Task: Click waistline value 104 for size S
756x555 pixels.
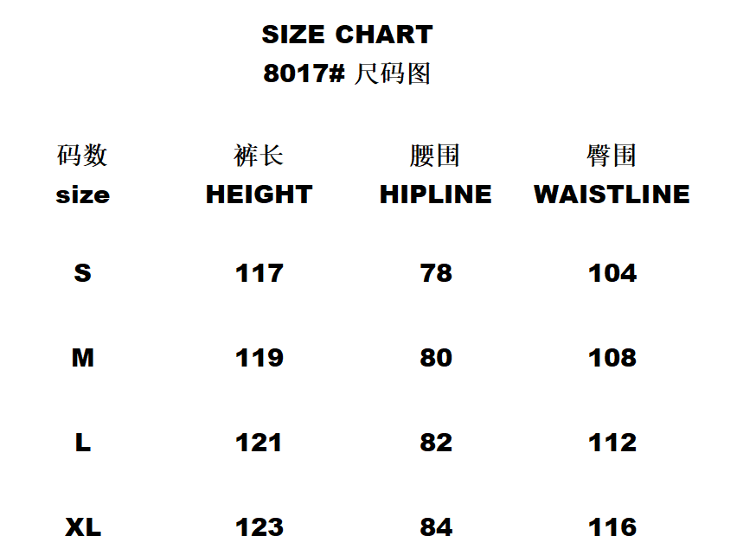Action: point(612,273)
